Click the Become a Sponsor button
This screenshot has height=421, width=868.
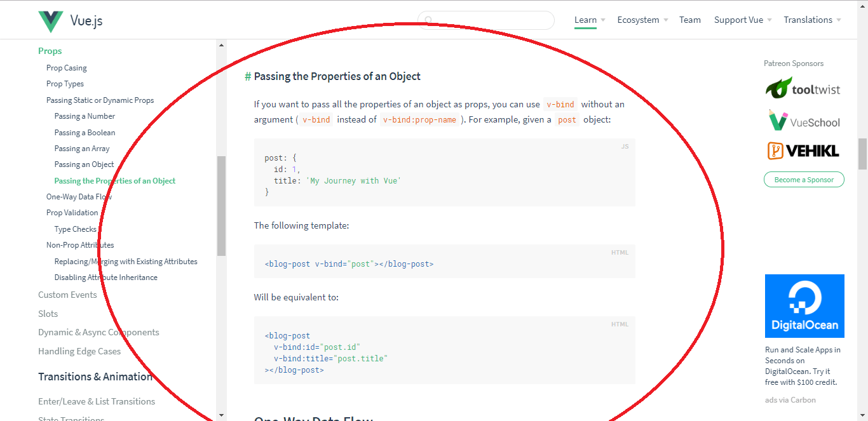coord(804,180)
